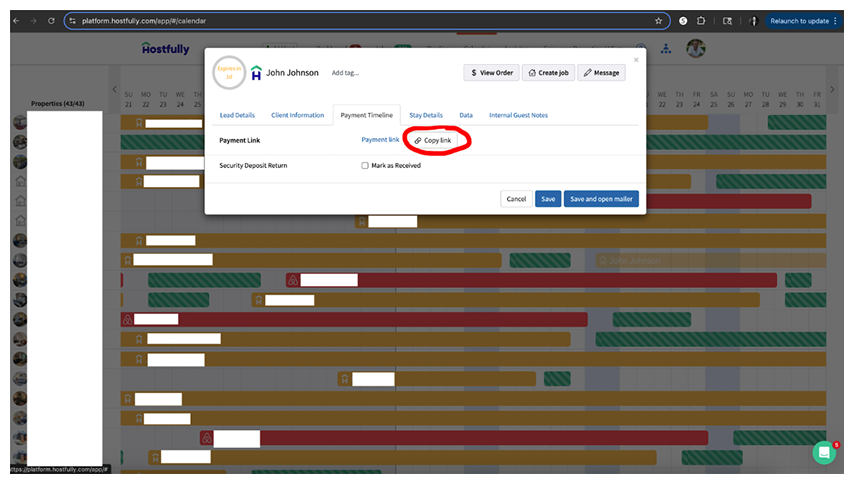
Task: Check the Mark as Received checkbox
Action: coord(365,165)
